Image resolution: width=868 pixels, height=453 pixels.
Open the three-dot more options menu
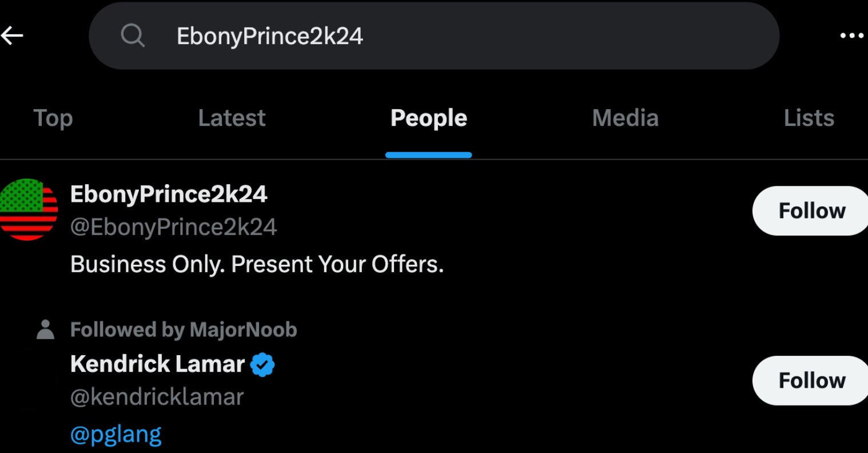tap(851, 36)
